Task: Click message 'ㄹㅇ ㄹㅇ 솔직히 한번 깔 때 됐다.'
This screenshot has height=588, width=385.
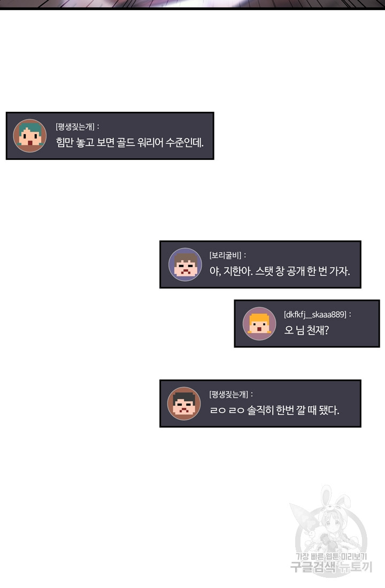Action: tap(274, 410)
